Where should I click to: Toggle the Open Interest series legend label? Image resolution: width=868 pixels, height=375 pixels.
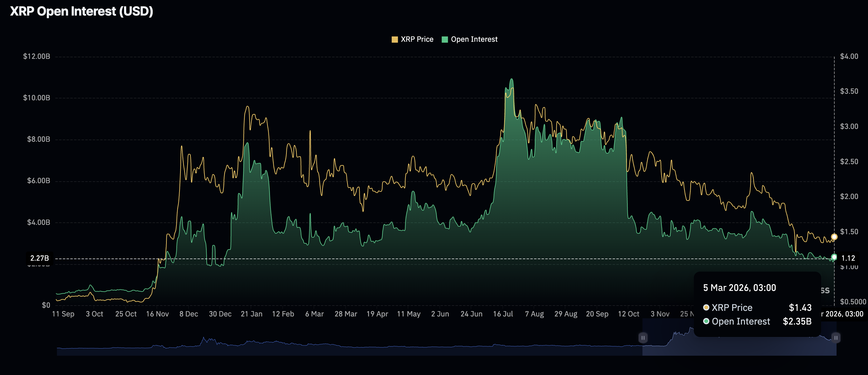[474, 39]
